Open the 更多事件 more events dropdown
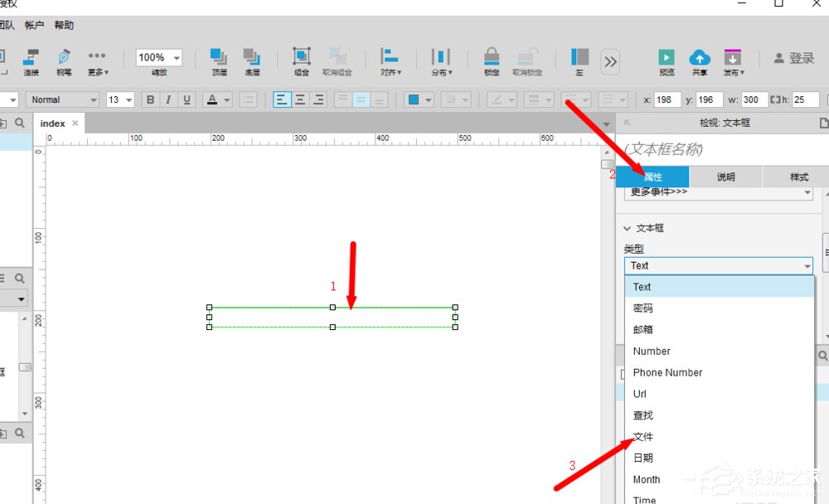 [719, 192]
